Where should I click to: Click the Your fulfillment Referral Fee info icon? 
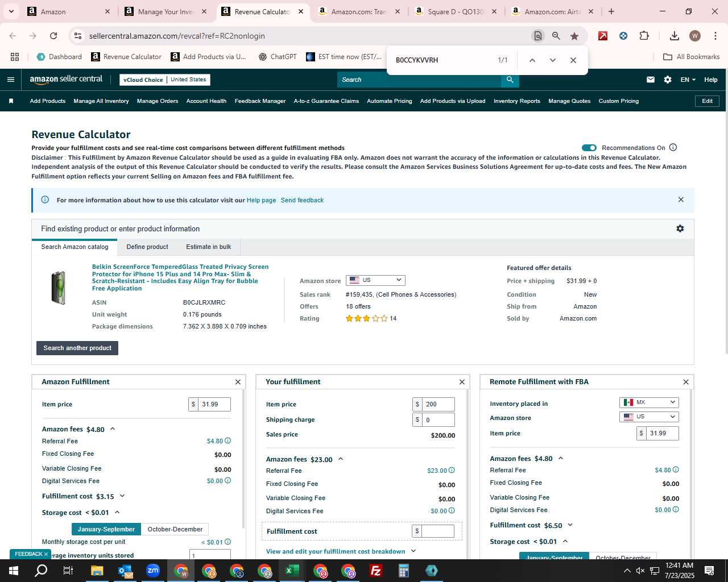[x=452, y=471]
